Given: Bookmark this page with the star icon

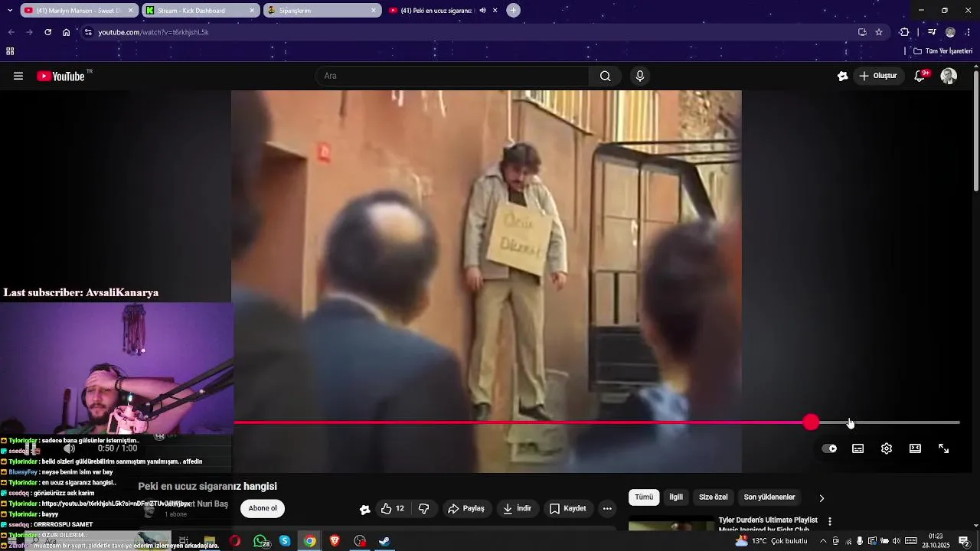Looking at the screenshot, I should (x=879, y=32).
